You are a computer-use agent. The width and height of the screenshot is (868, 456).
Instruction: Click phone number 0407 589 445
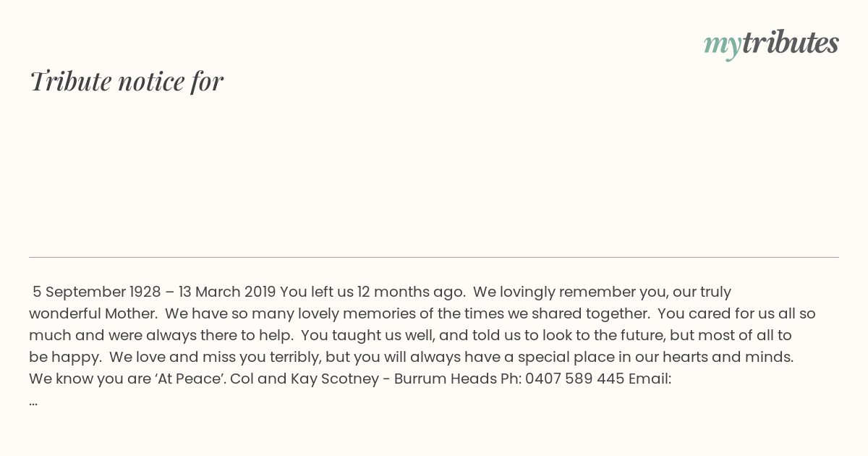[575, 379]
